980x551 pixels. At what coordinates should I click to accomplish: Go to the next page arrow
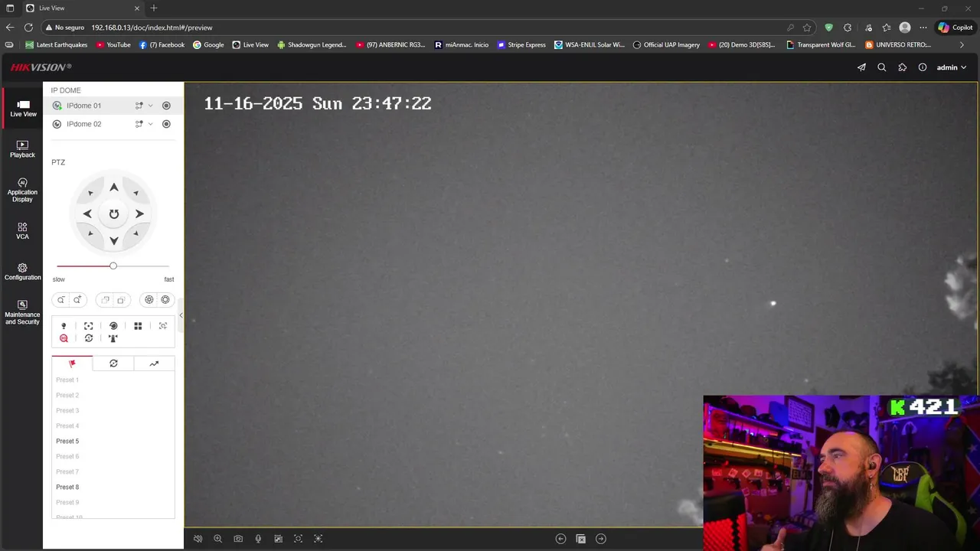pyautogui.click(x=601, y=539)
